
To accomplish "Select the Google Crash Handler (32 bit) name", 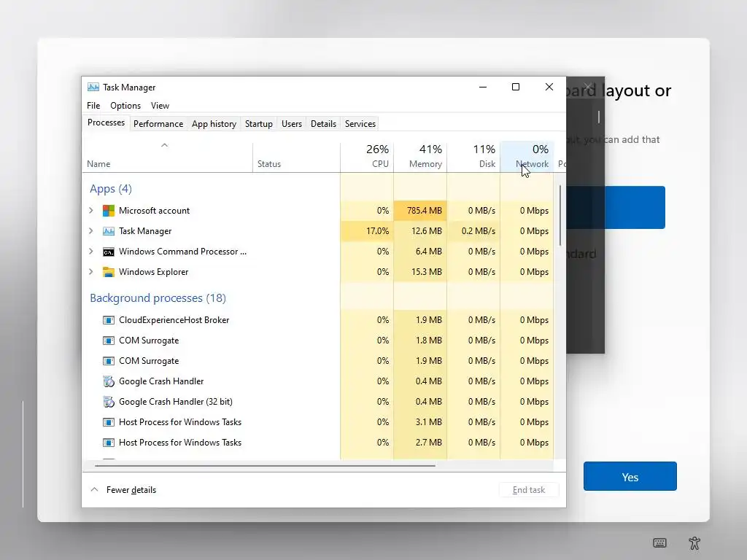I will pos(176,402).
